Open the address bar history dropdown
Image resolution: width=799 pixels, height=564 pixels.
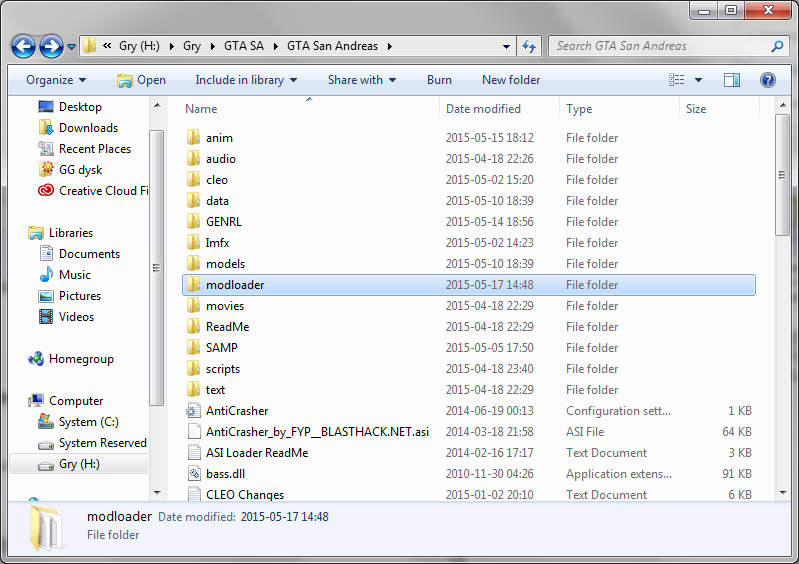click(x=506, y=46)
